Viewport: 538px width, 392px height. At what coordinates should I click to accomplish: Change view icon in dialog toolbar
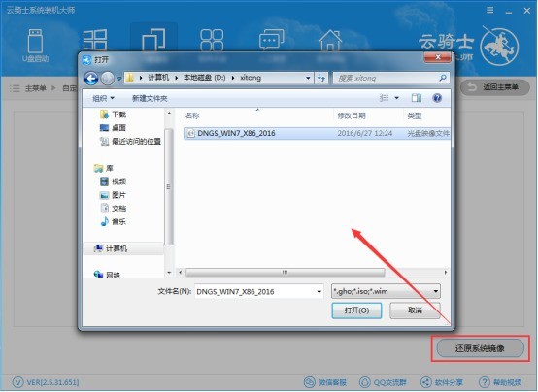pyautogui.click(x=384, y=98)
